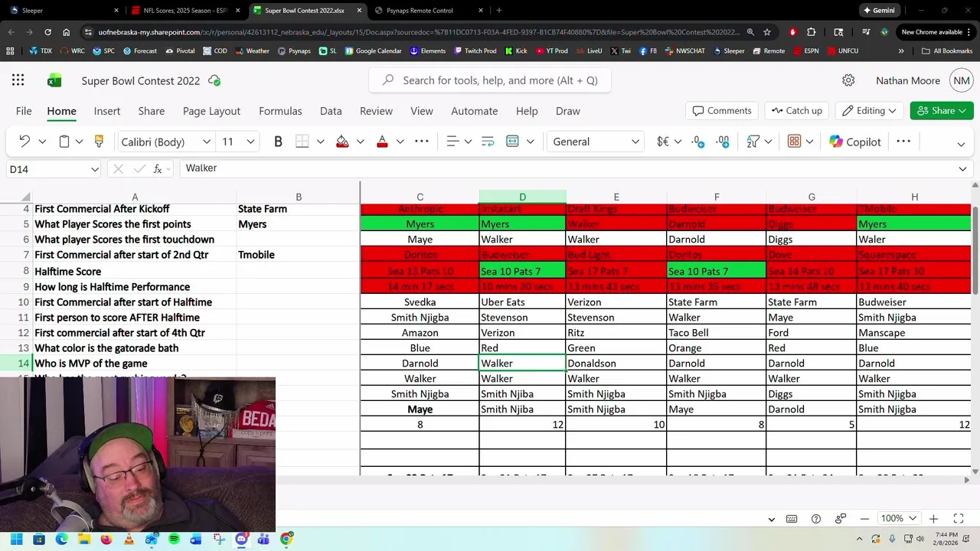This screenshot has width=980, height=551.
Task: Click the status bar help icon
Action: pos(816,519)
